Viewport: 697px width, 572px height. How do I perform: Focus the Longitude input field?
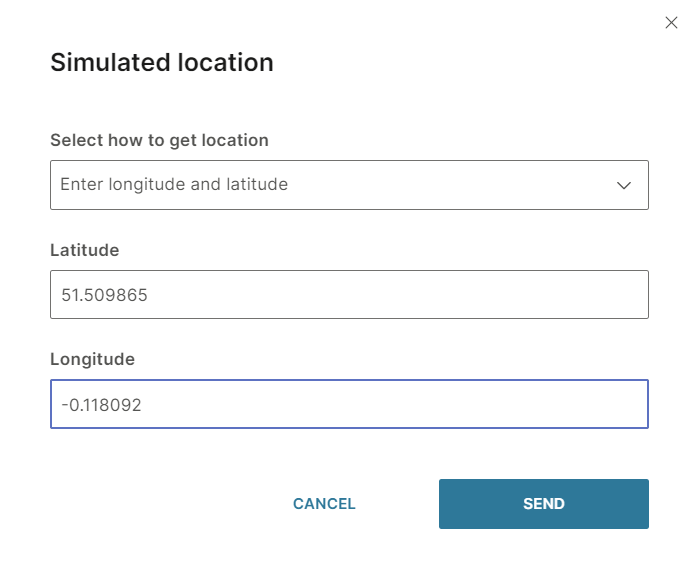(349, 404)
